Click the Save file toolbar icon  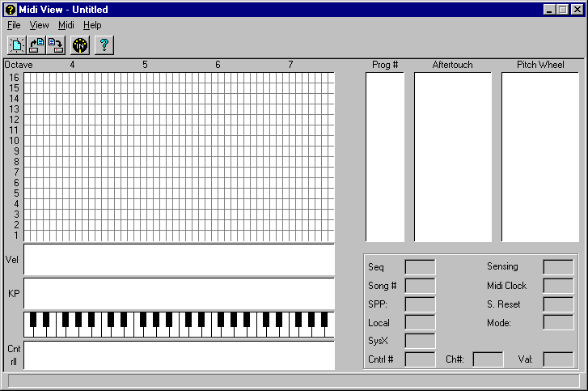pyautogui.click(x=56, y=45)
